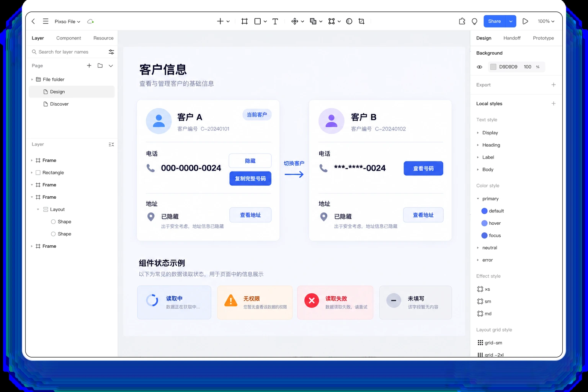The image size is (588, 392).
Task: Click the D9D9D9 background color swatch
Action: click(x=493, y=67)
